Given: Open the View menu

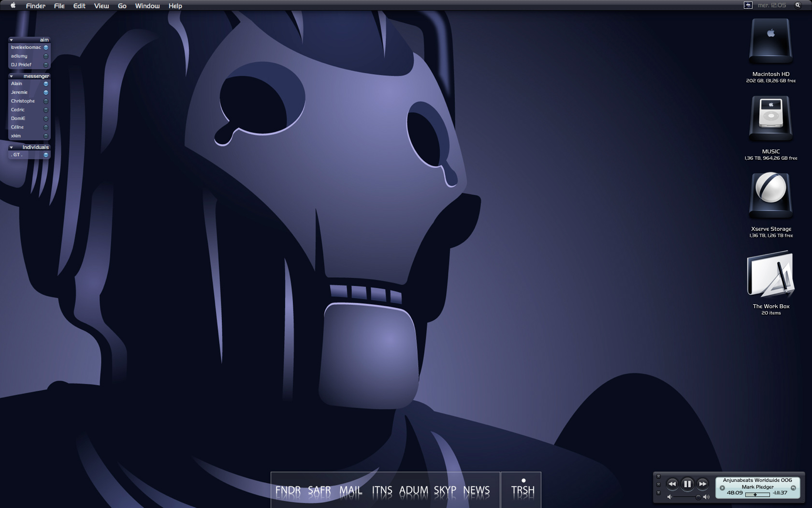Looking at the screenshot, I should pos(101,6).
